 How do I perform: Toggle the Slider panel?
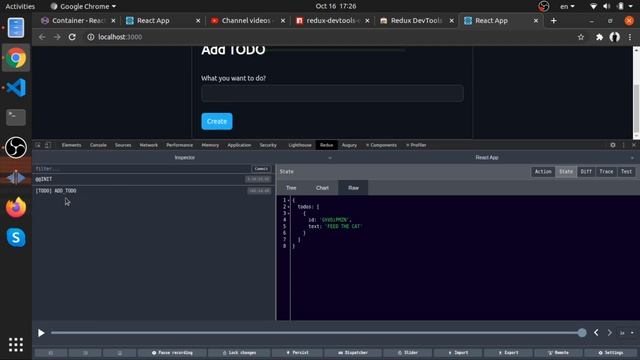tap(408, 353)
